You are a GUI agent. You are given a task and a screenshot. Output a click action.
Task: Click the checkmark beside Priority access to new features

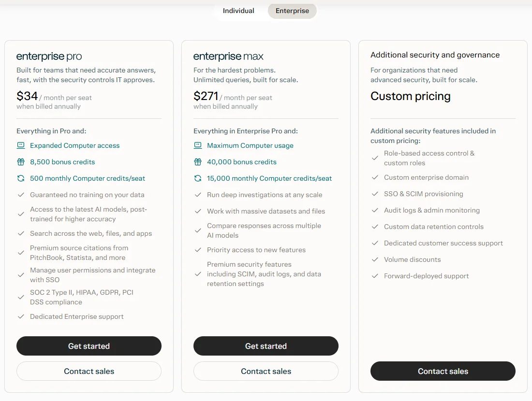pos(198,250)
